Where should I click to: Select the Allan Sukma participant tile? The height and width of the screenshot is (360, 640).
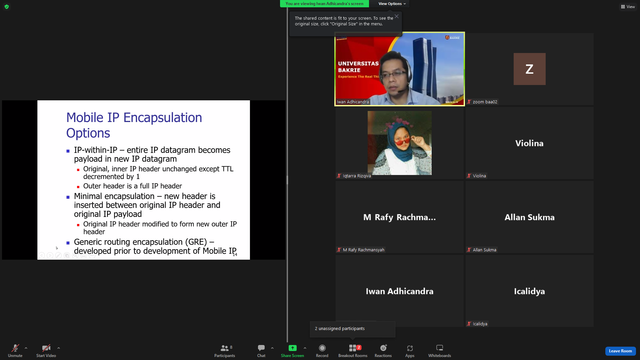[529, 217]
